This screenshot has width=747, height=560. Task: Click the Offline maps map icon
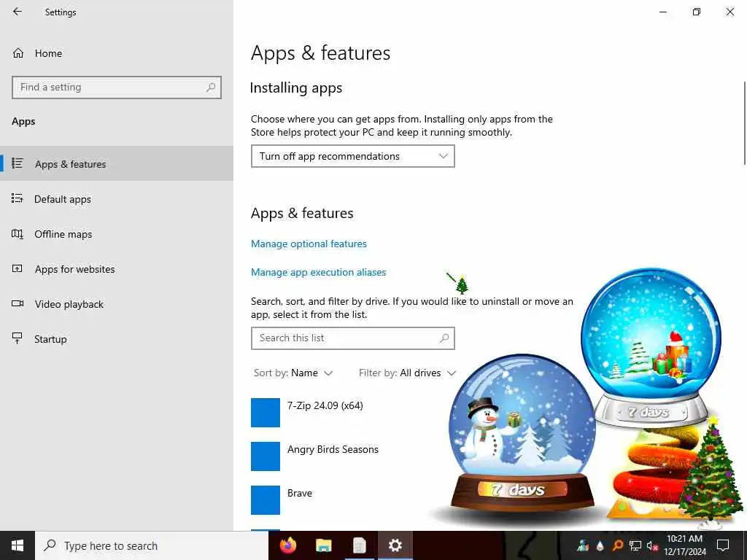pyautogui.click(x=18, y=234)
